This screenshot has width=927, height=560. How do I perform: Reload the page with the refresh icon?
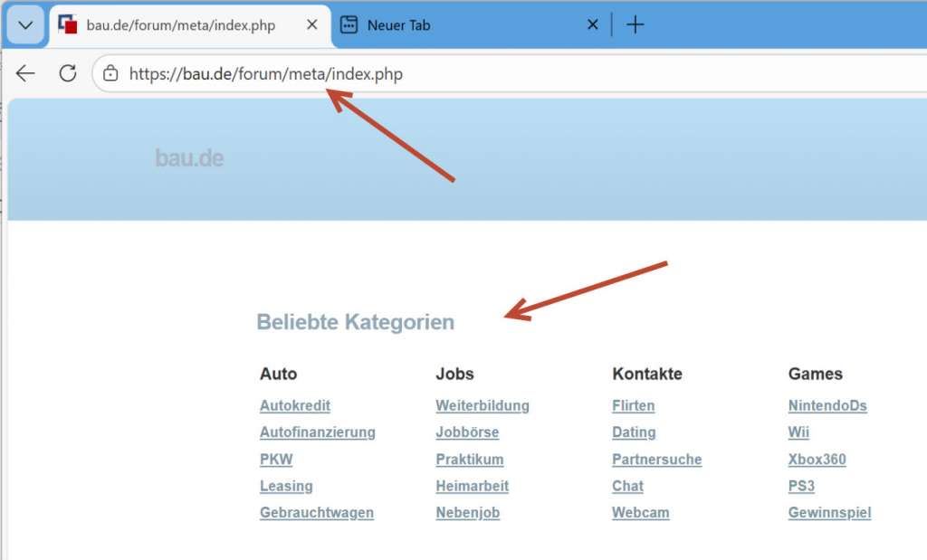coord(68,73)
